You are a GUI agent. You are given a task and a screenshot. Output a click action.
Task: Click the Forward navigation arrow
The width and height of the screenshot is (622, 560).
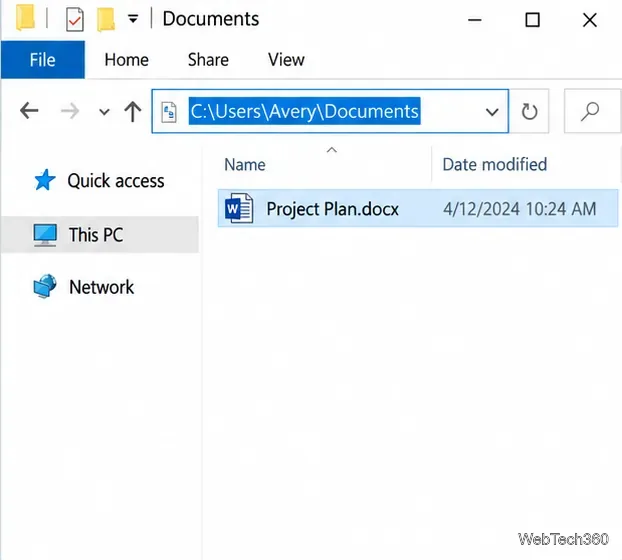point(70,111)
